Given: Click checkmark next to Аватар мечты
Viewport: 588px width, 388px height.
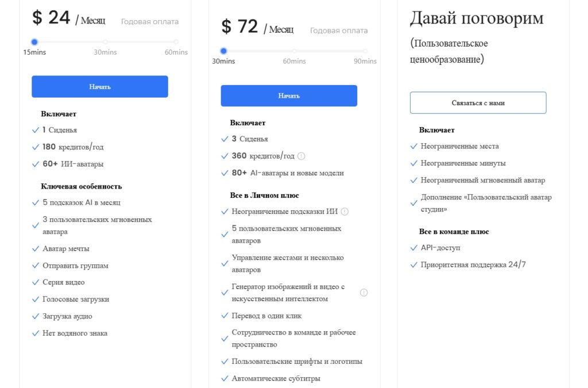Looking at the screenshot, I should coord(36,248).
